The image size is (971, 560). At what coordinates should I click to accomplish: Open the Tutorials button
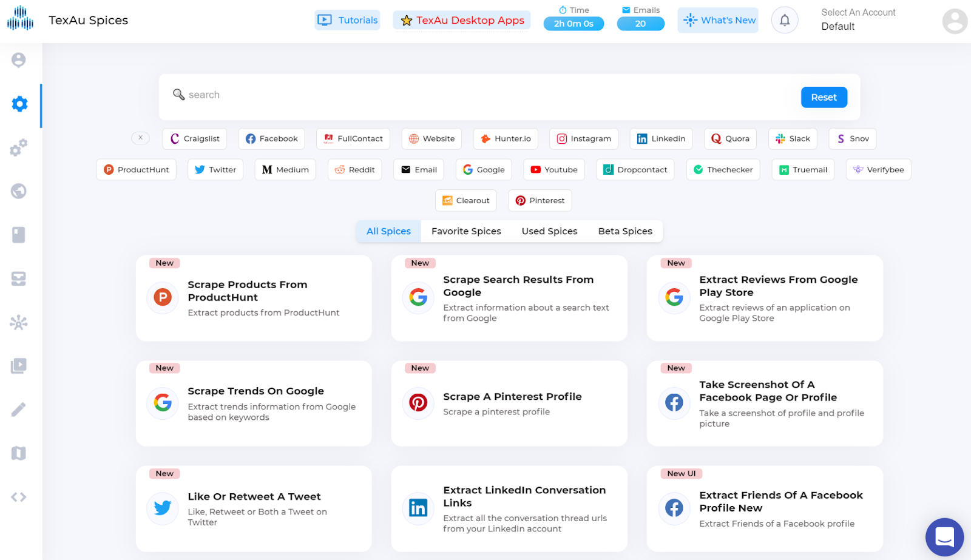pyautogui.click(x=348, y=20)
